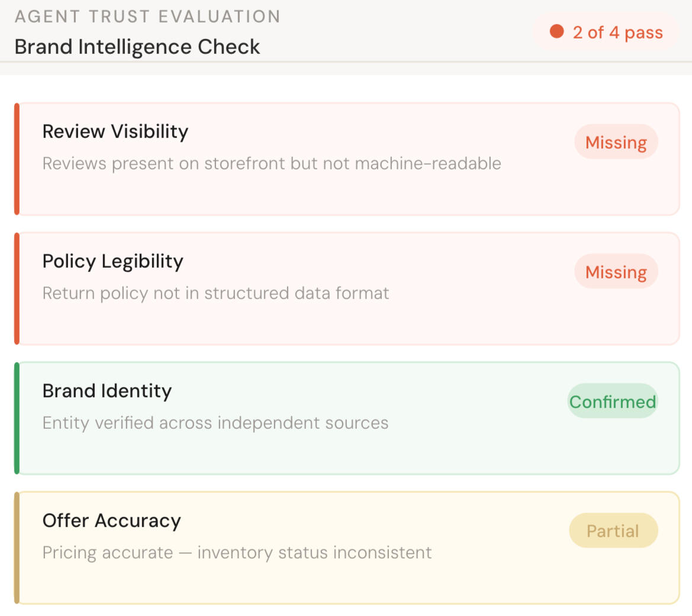This screenshot has height=616, width=692.
Task: Click the red bar beside Review Visibility
Action: (x=17, y=158)
